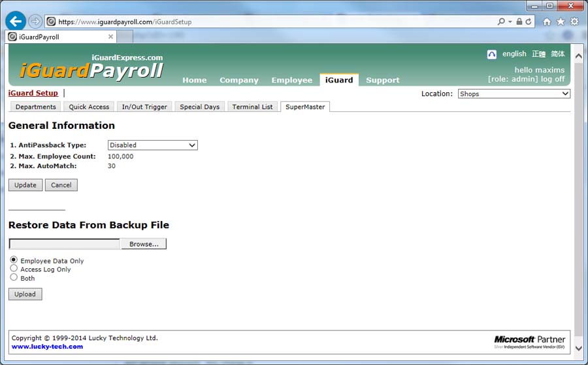This screenshot has width=588, height=365.
Task: Open the Company menu
Action: pyautogui.click(x=239, y=80)
